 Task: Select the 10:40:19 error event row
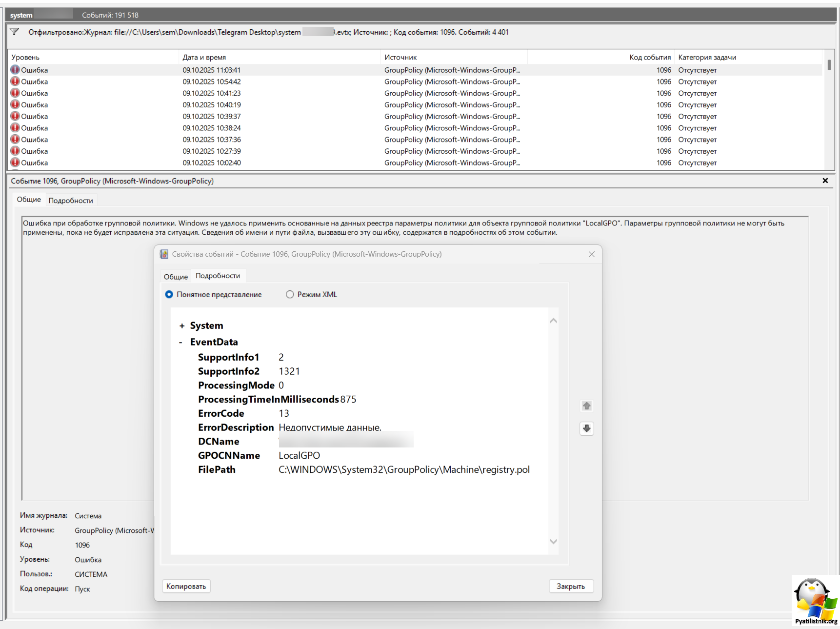(212, 105)
